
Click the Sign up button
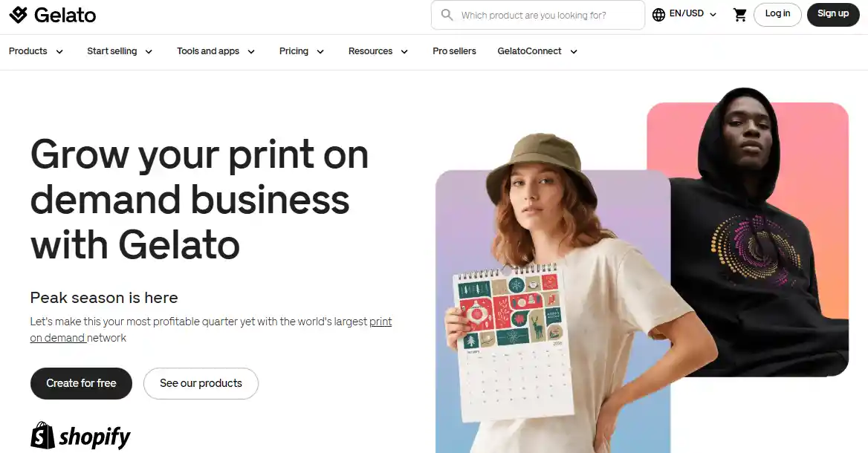tap(833, 13)
